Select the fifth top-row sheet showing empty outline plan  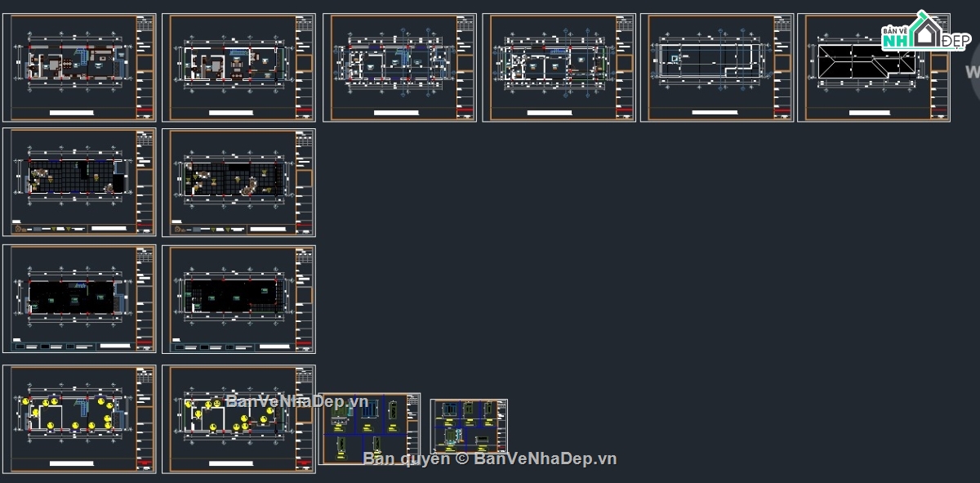pos(717,67)
